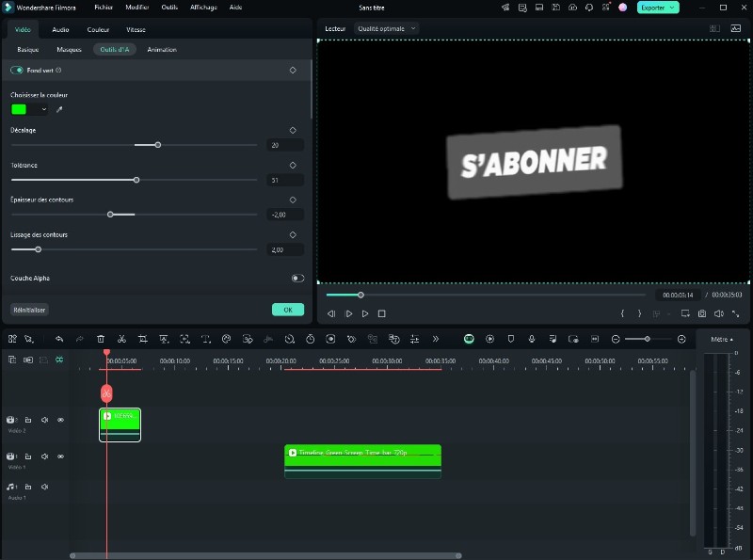Open the Affichage menu
This screenshot has height=560, width=753.
pos(203,8)
